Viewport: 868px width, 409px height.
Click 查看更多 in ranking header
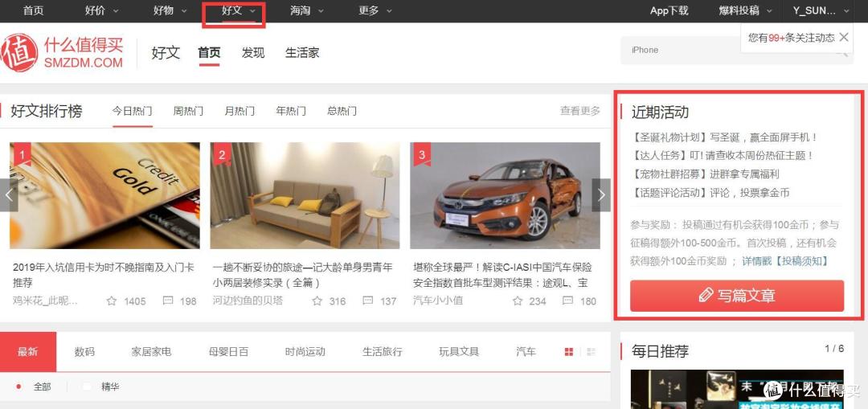[x=580, y=111]
